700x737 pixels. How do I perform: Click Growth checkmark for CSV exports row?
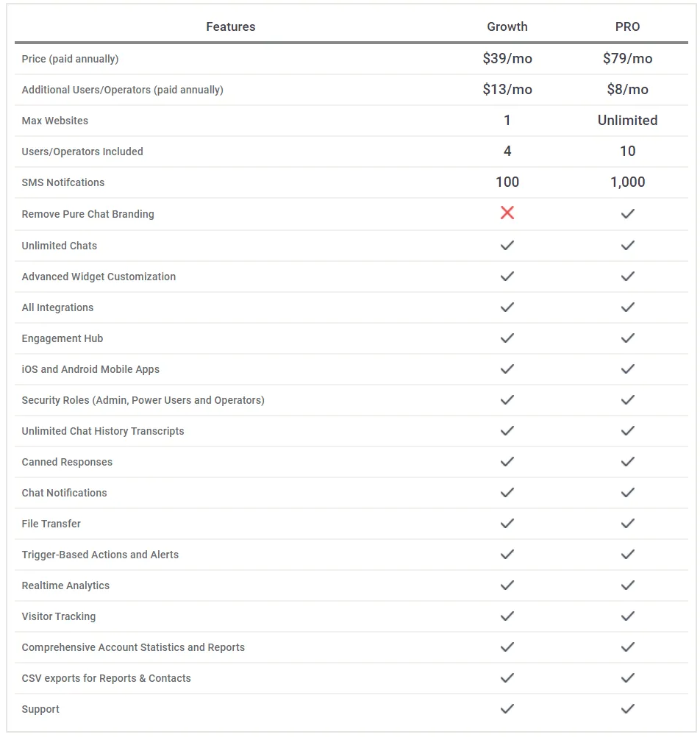point(507,677)
